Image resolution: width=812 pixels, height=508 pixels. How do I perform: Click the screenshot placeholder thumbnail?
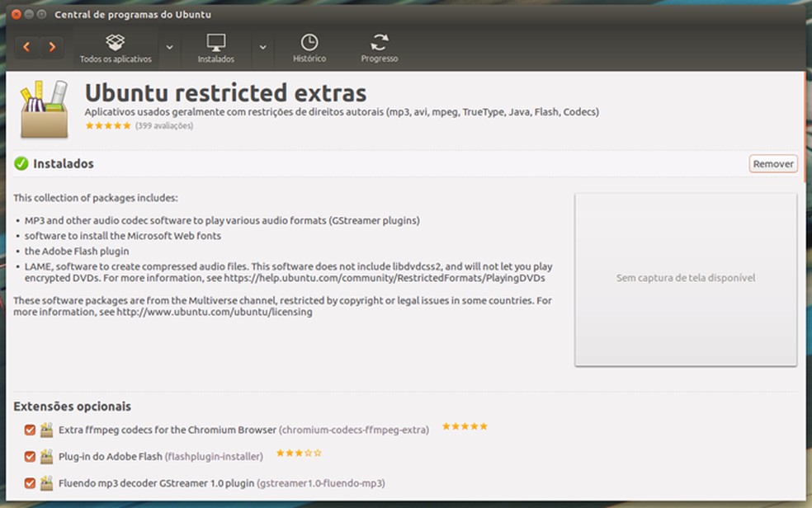[686, 279]
